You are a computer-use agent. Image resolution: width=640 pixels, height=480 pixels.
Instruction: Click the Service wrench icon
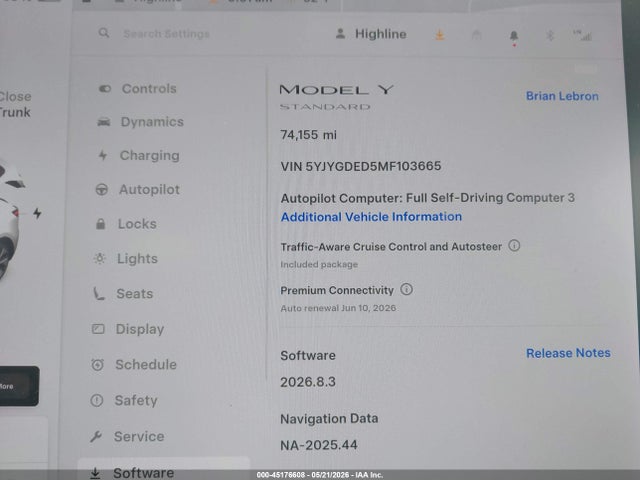click(x=96, y=436)
